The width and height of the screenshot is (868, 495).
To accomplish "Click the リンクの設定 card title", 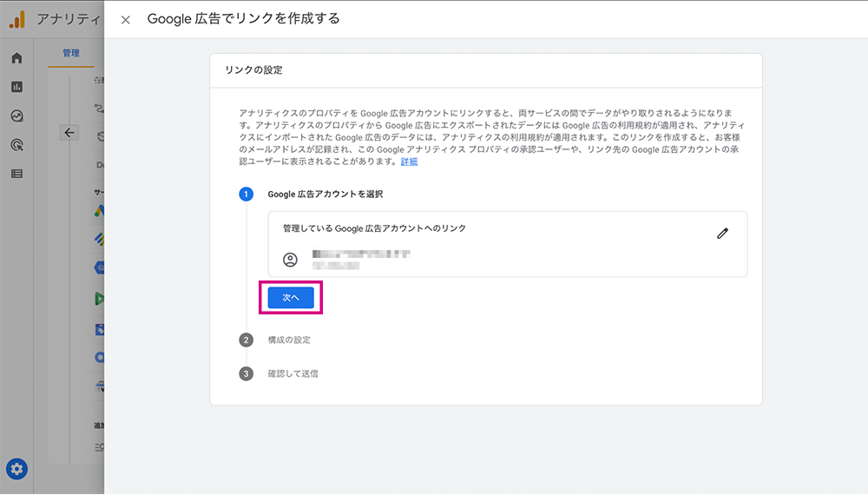I will 253,70.
